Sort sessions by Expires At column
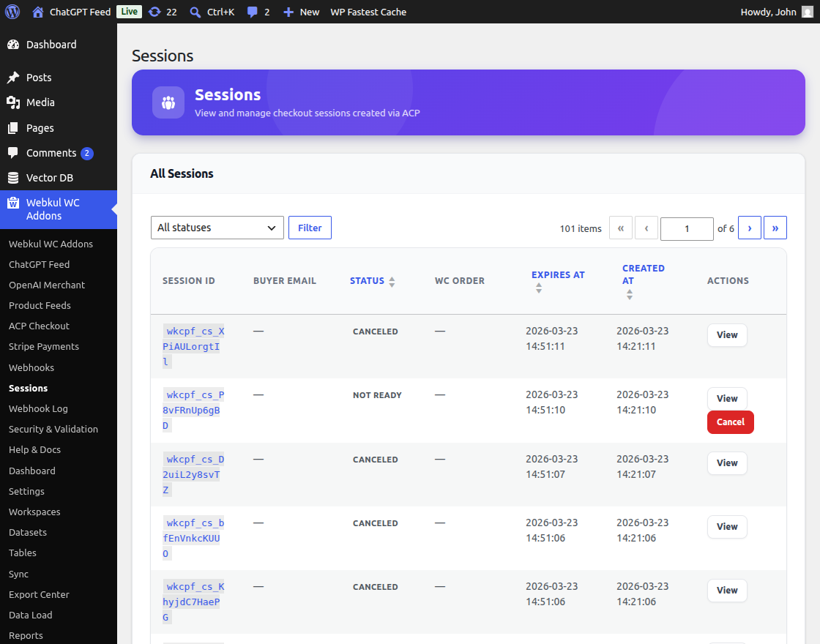The height and width of the screenshot is (644, 820). click(557, 275)
